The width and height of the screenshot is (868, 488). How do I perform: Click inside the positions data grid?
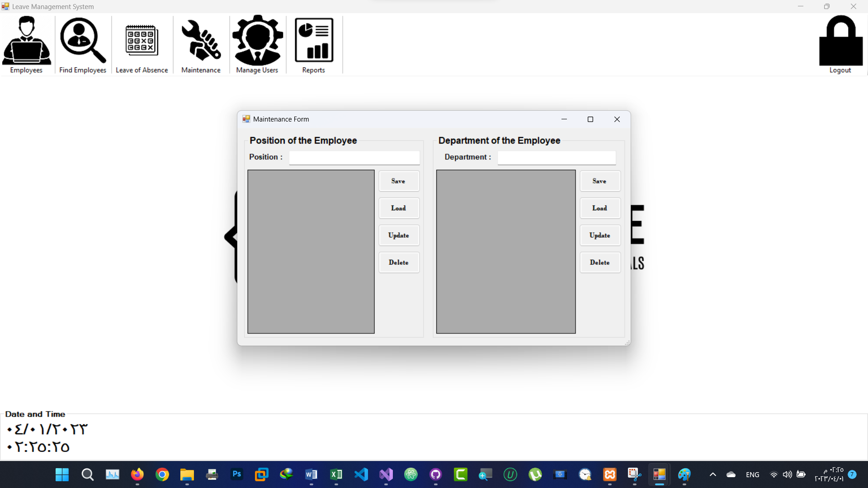311,252
